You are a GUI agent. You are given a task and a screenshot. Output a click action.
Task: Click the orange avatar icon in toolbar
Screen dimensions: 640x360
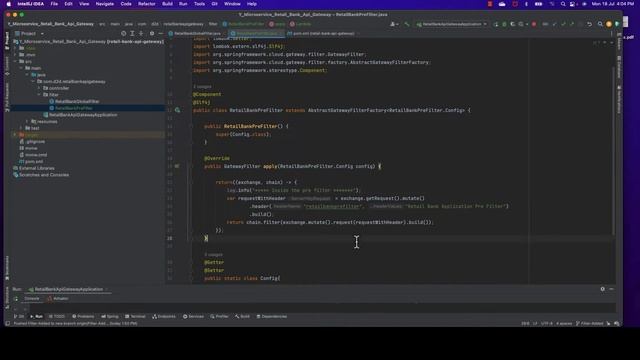[x=609, y=24]
